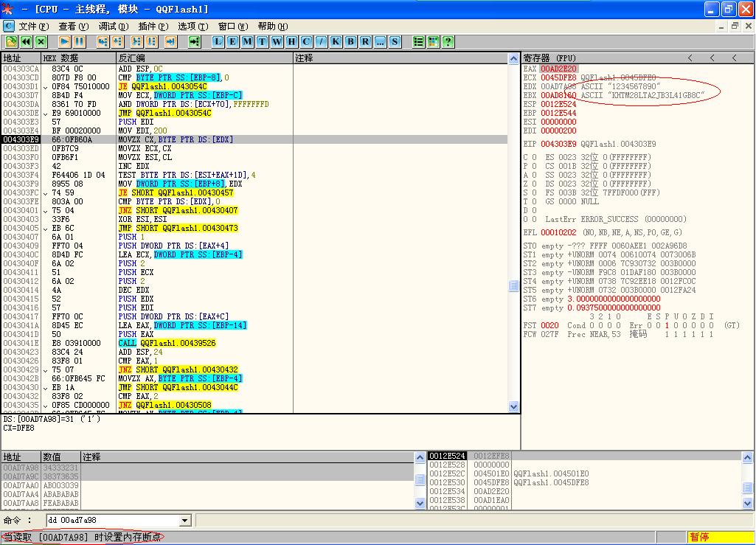Click the Open file toolbar icon
Image resolution: width=756 pixels, height=545 pixels.
12,42
